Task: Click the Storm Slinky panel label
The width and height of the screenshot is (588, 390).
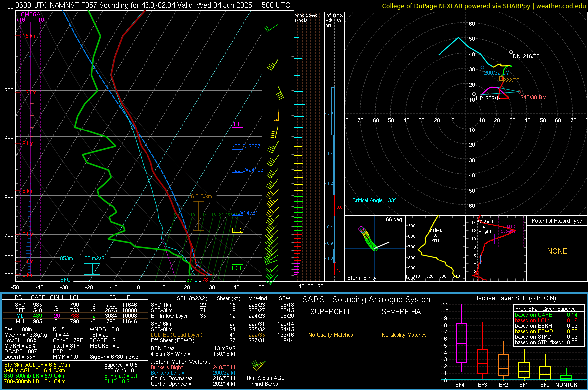Action: coord(361,278)
